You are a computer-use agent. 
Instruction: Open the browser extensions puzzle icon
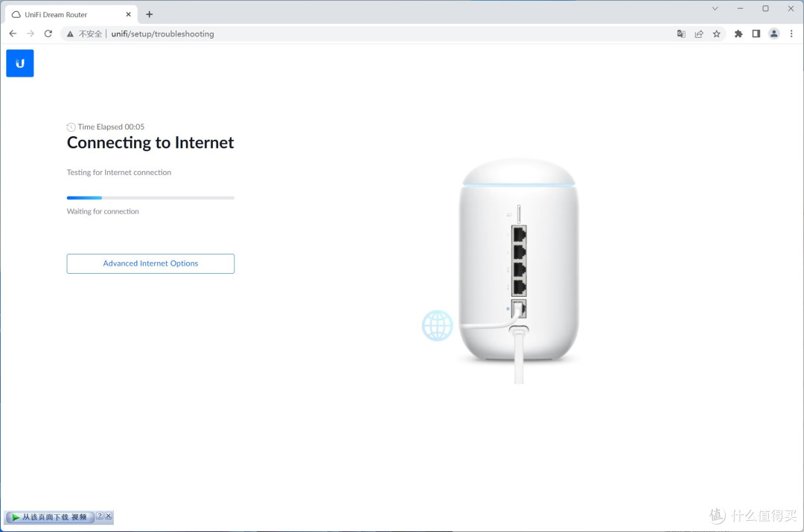click(x=738, y=33)
